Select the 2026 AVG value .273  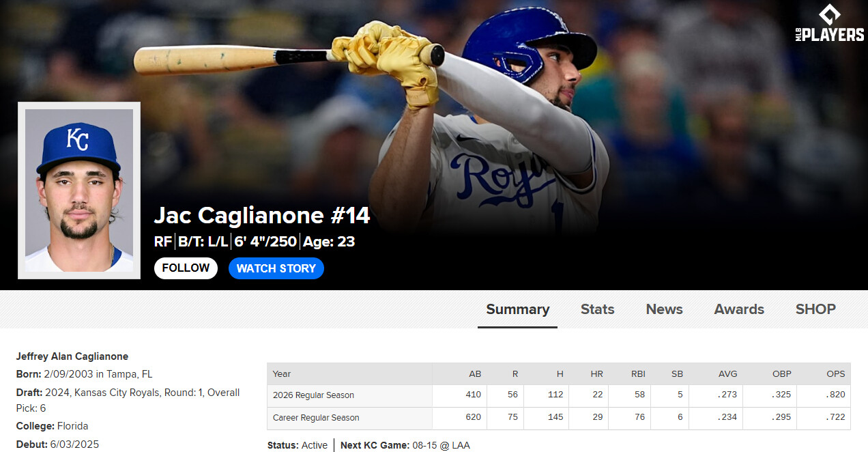(x=728, y=395)
